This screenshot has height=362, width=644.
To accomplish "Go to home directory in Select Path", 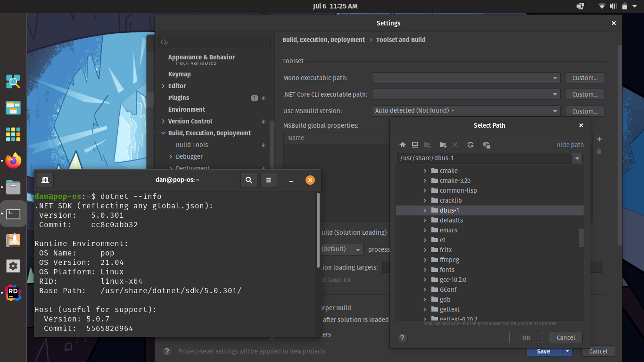I will [403, 145].
